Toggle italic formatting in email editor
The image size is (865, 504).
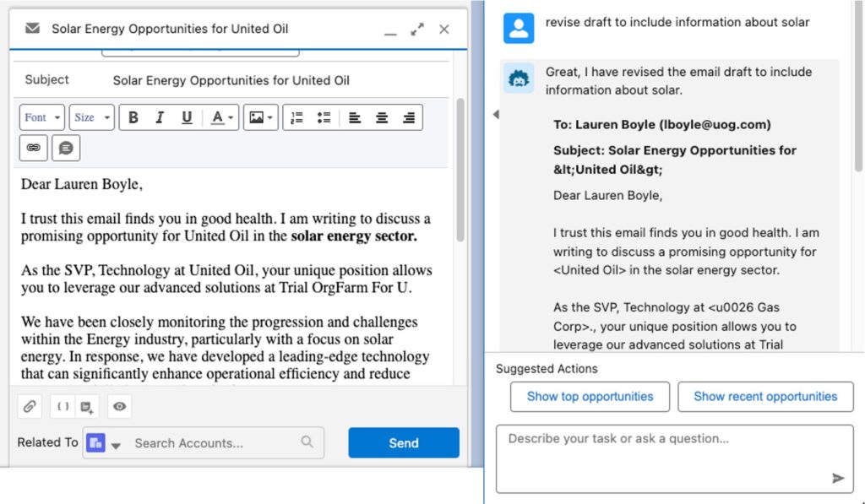160,117
